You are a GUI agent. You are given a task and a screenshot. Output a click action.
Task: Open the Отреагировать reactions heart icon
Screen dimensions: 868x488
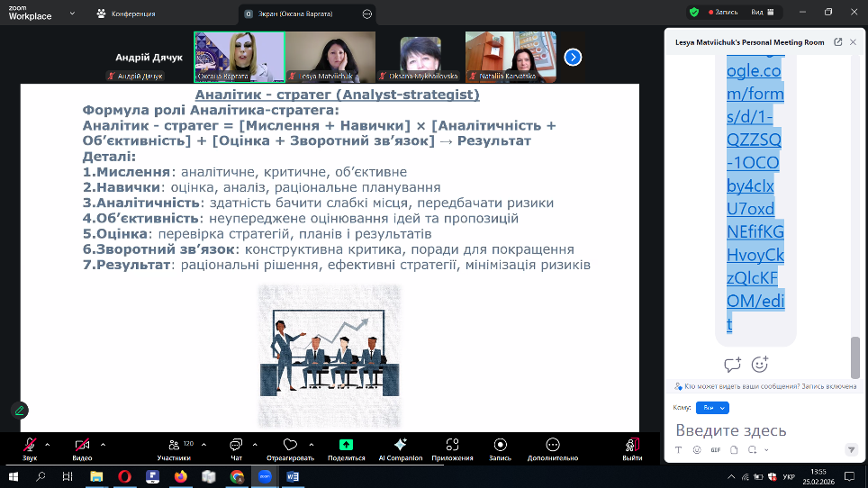(x=290, y=445)
